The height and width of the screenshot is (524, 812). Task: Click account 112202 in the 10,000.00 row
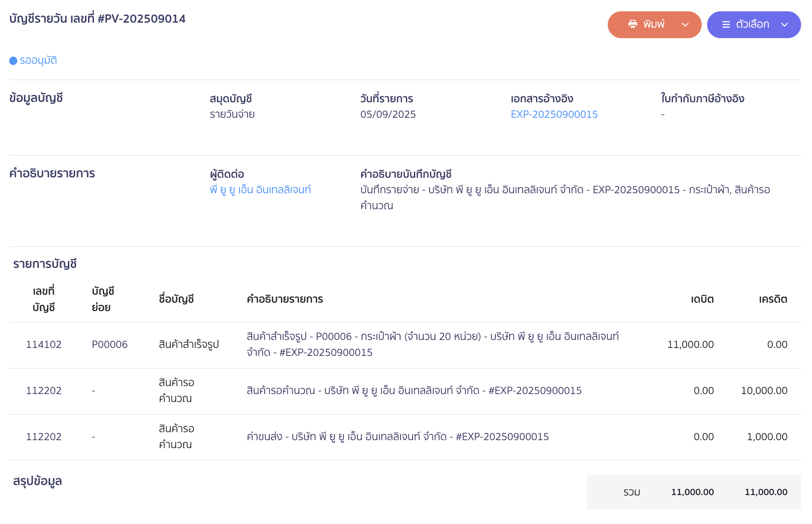pos(44,391)
